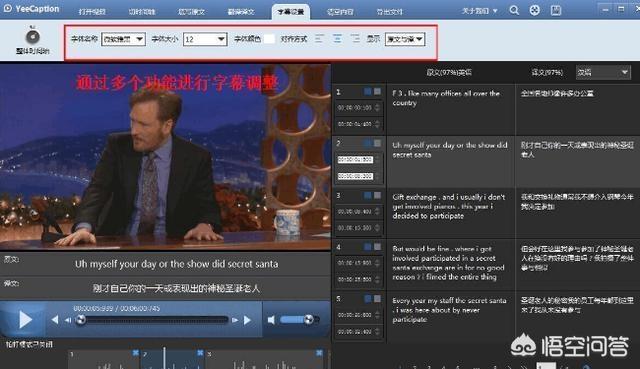
Task: Pick the font color white swatch
Action: [269, 39]
